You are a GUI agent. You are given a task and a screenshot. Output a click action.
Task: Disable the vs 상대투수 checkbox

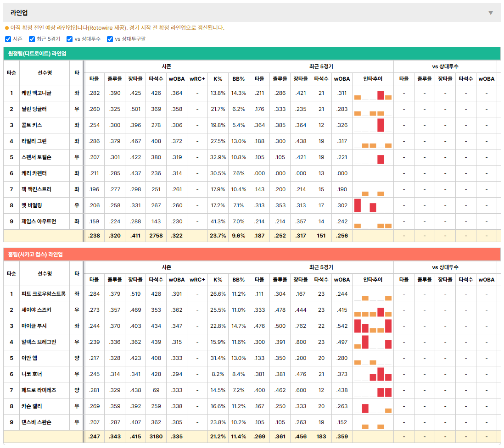point(69,39)
